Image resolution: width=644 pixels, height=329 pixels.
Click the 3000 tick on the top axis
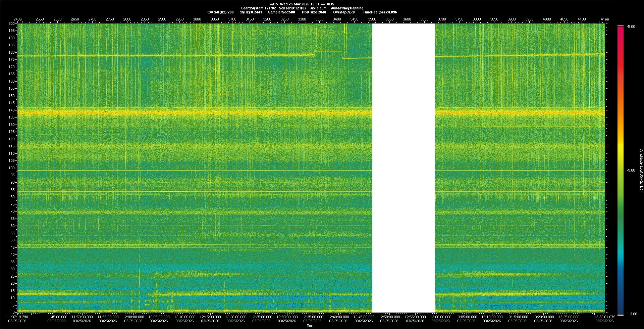pos(197,19)
